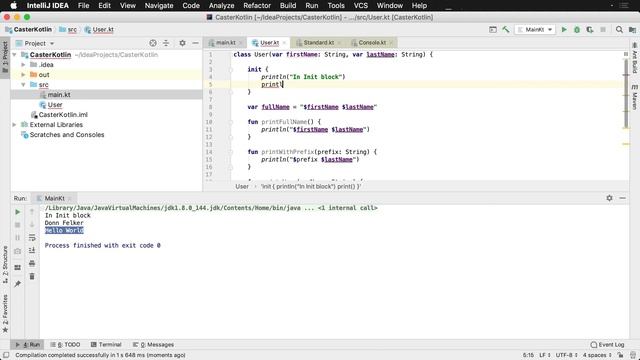Toggle the Run tool window button
Screen dimensions: 640x360
(x=28, y=344)
